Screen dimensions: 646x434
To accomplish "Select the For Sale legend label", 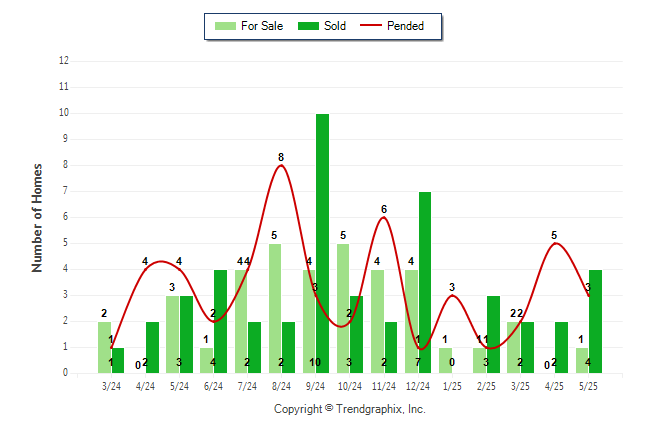I will click(262, 26).
